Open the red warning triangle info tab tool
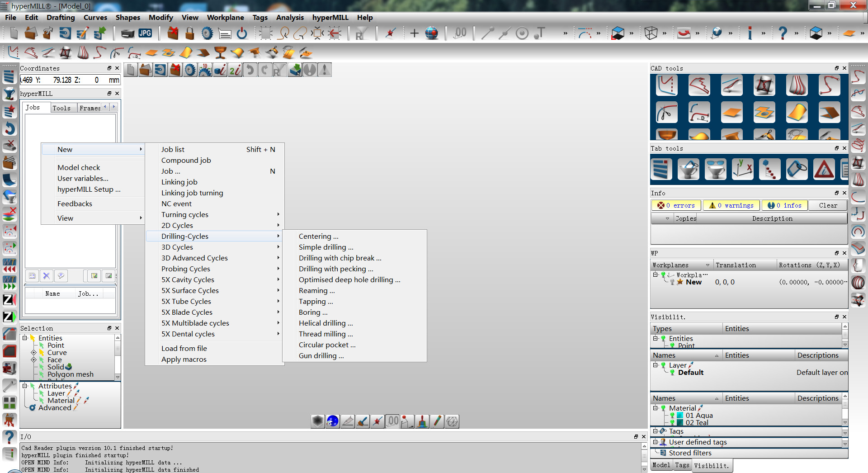This screenshot has height=473, width=868. 824,170
